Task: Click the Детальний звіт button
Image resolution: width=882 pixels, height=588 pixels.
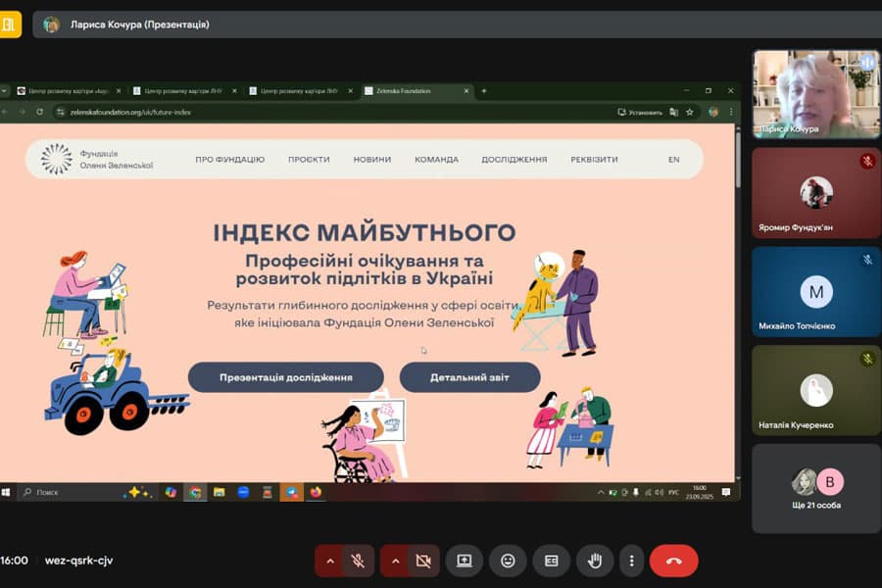Action: point(469,377)
